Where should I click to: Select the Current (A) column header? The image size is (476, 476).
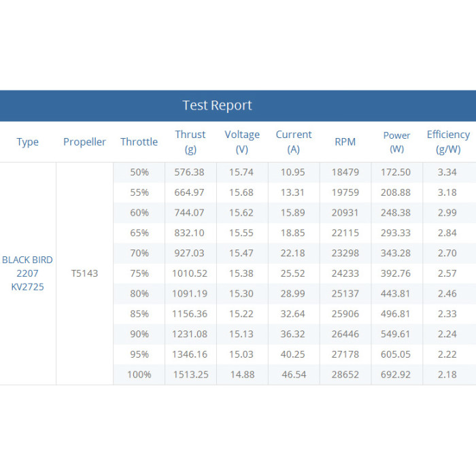click(294, 141)
